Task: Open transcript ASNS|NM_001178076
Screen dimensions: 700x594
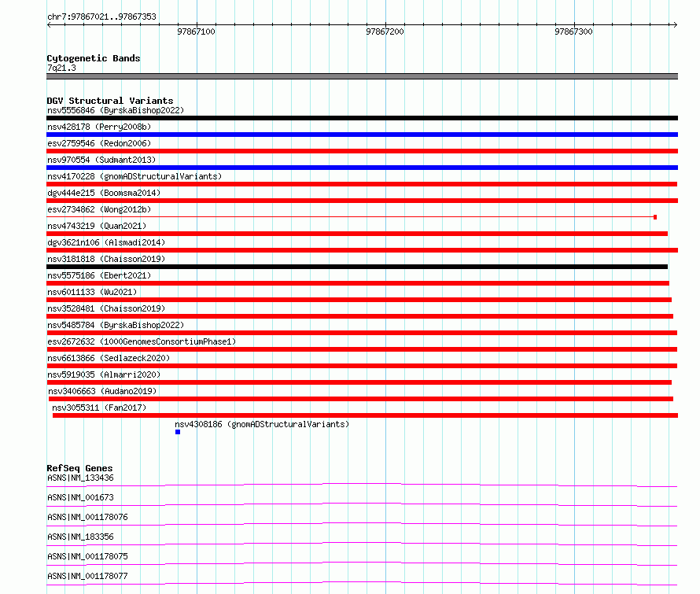Action: click(x=87, y=517)
